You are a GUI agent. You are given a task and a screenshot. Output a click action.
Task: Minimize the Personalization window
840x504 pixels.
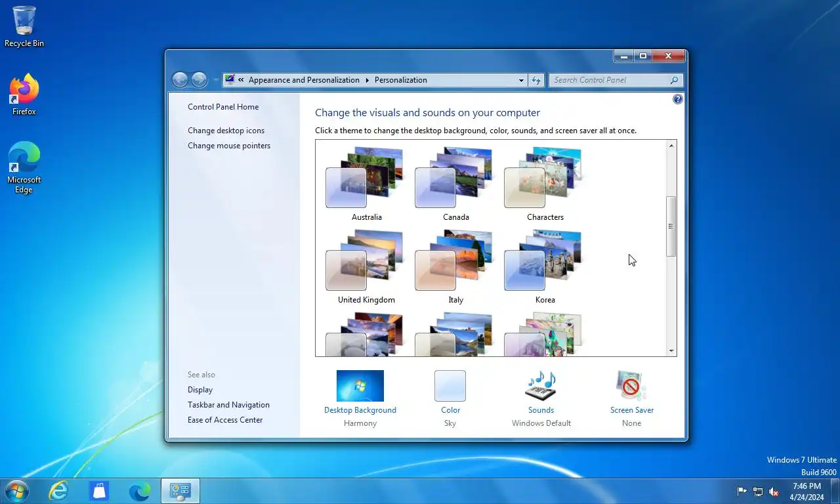(624, 56)
